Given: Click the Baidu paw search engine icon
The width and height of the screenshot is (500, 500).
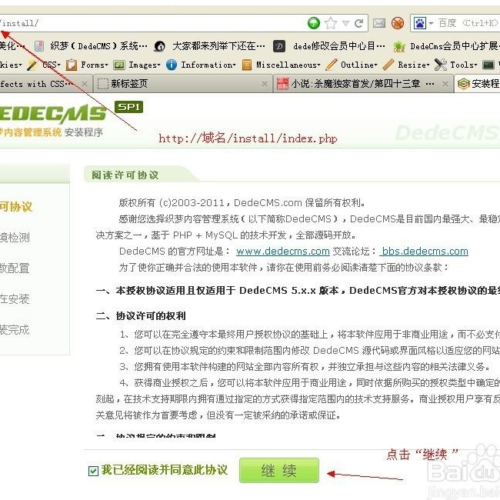Looking at the screenshot, I should click(x=419, y=23).
